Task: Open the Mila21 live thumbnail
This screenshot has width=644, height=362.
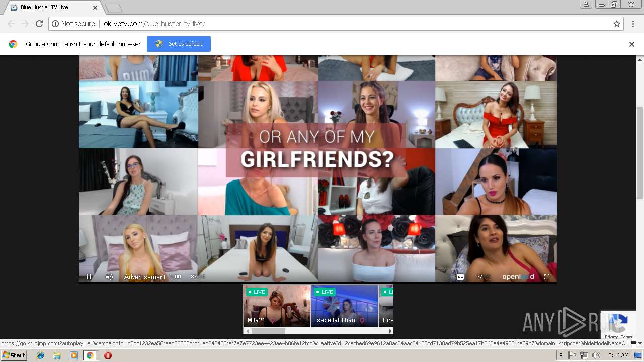Action: [277, 306]
